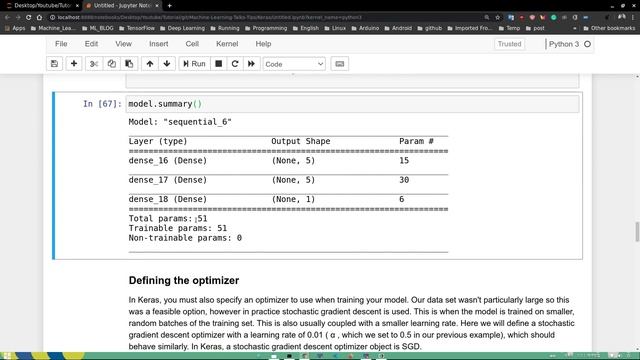Click the browser menu three-dots icon
Screen dimensions: 640x360
pos(633,18)
